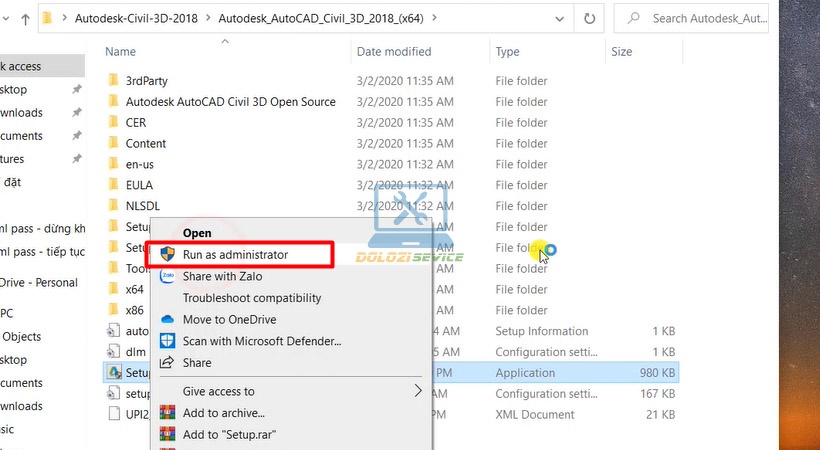Sort by Type column header
The width and height of the screenshot is (820, 450).
(507, 51)
